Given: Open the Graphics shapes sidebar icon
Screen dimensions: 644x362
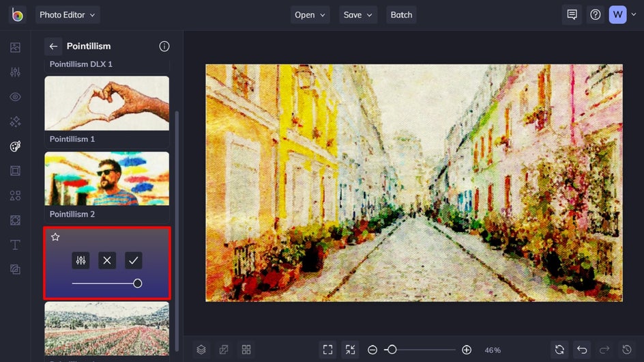Looking at the screenshot, I should (x=15, y=195).
